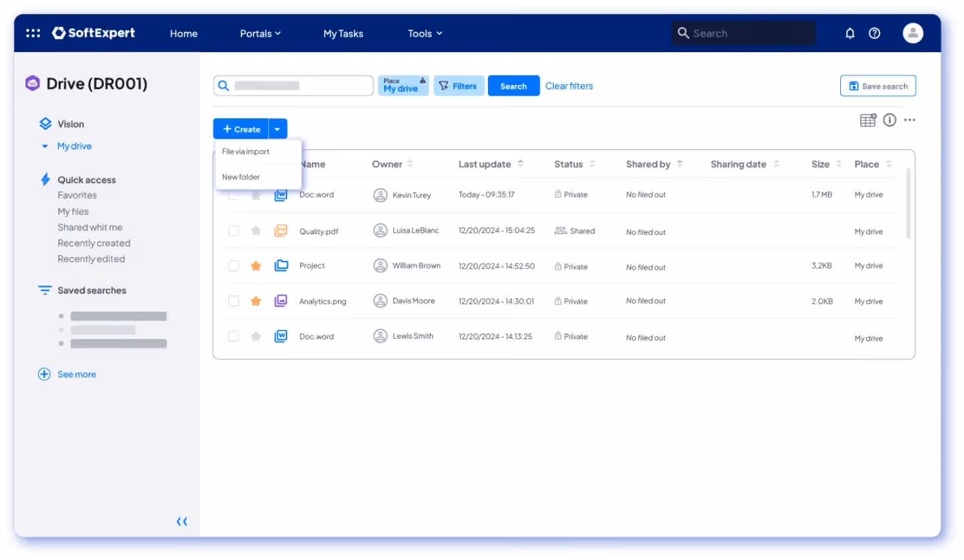
Task: Select the Quality.pdf row checkbox
Action: (x=234, y=231)
